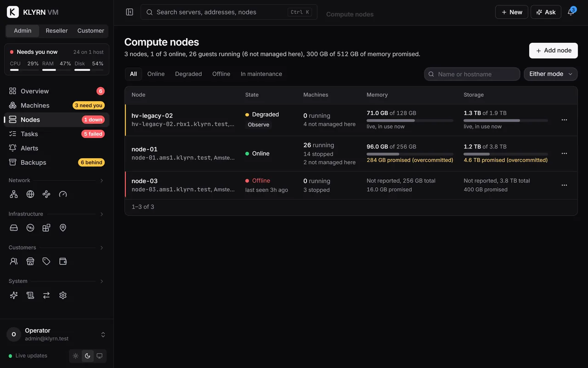Expand the Infrastructure section chevron

[x=102, y=214]
